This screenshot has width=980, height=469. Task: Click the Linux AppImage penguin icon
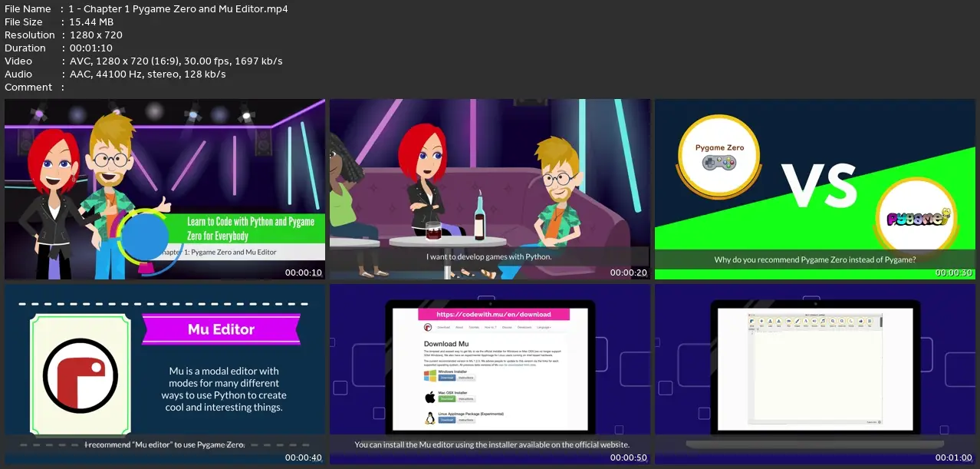pos(430,418)
